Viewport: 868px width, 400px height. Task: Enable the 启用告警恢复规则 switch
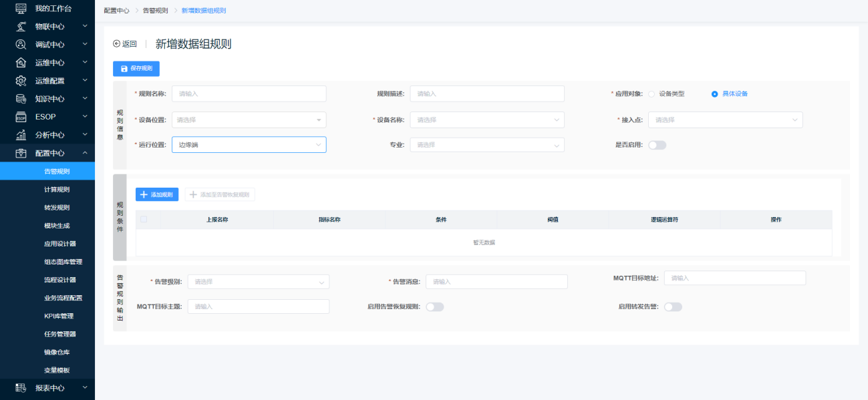[434, 307]
